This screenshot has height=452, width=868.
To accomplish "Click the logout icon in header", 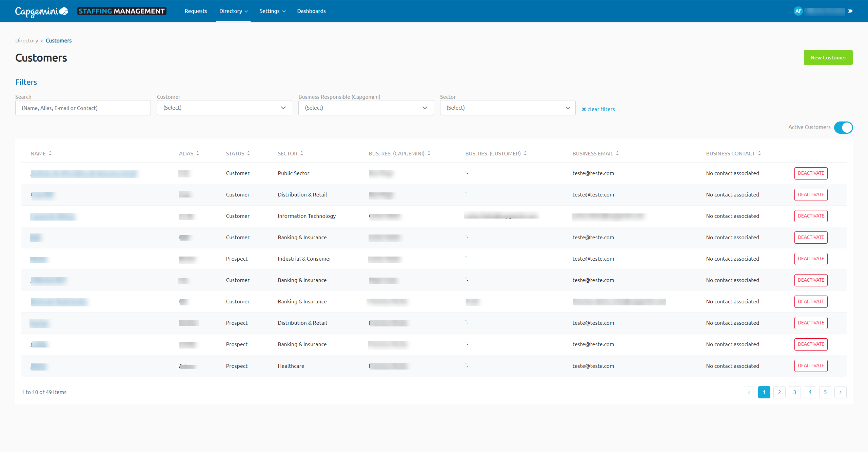I will pyautogui.click(x=850, y=11).
